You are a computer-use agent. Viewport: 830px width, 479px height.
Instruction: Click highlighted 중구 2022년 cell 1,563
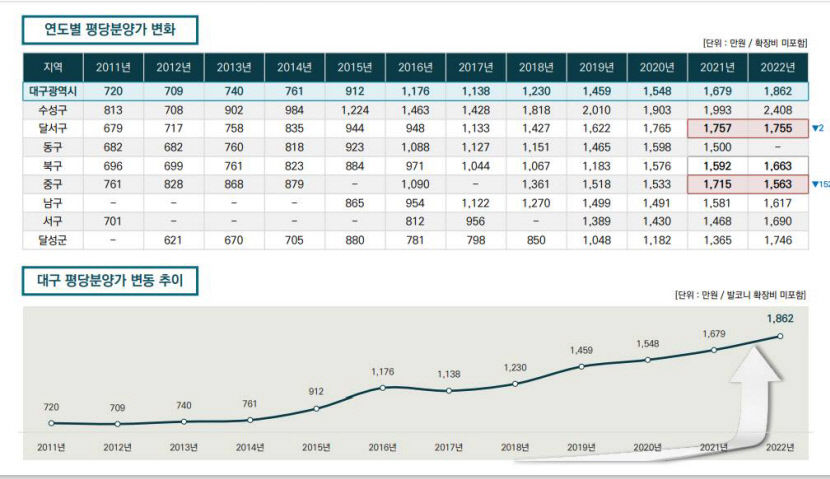(x=778, y=184)
